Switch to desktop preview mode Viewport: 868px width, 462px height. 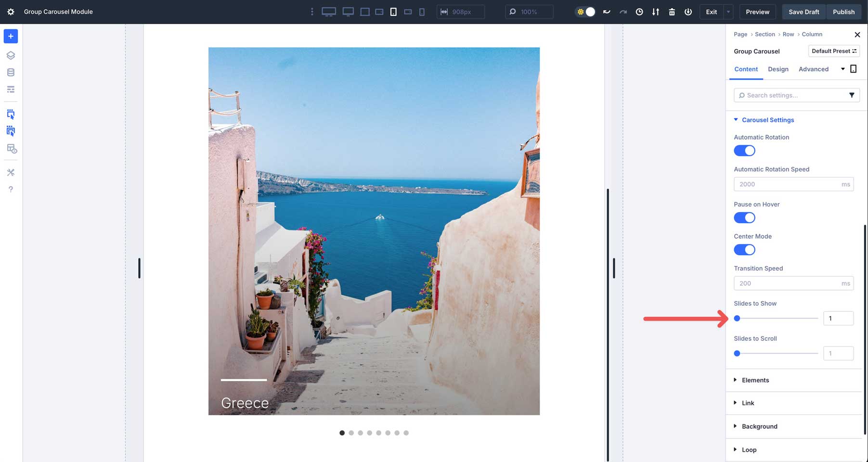click(329, 11)
